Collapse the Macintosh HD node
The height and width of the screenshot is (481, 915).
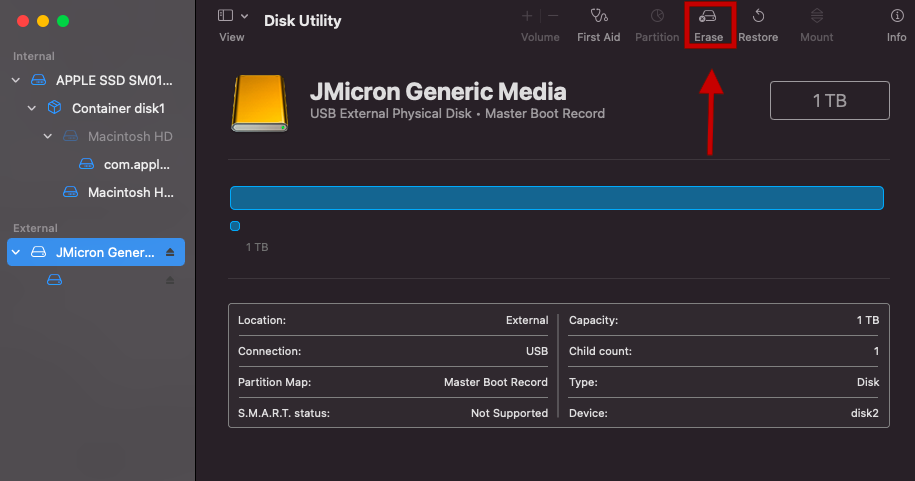pos(48,136)
